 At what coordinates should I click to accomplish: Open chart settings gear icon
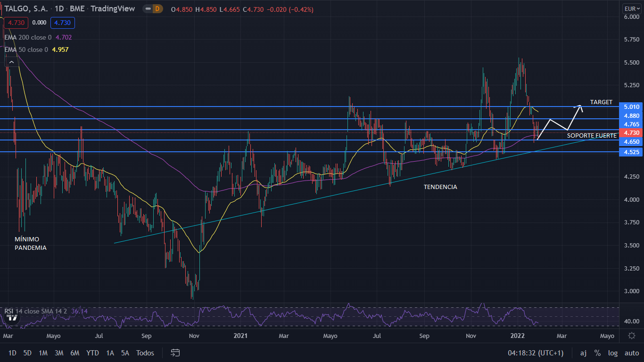coord(632,336)
